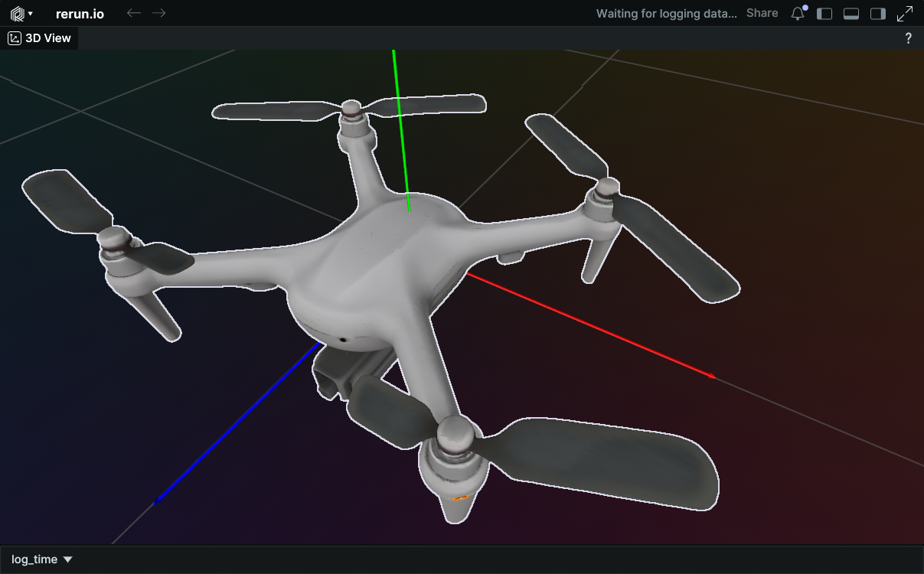The height and width of the screenshot is (574, 924).
Task: Click the back navigation arrow
Action: [x=133, y=14]
